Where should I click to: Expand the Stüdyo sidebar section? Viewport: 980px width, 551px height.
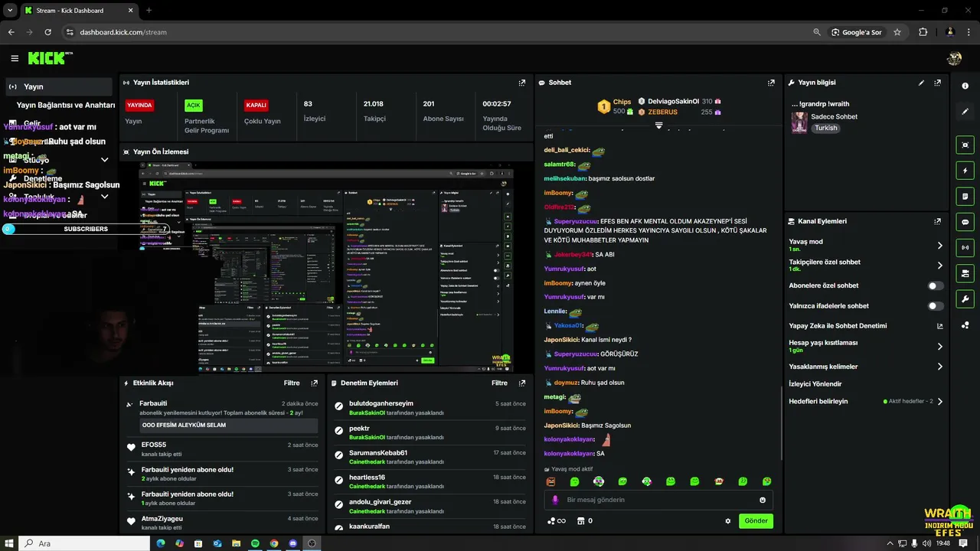point(105,160)
